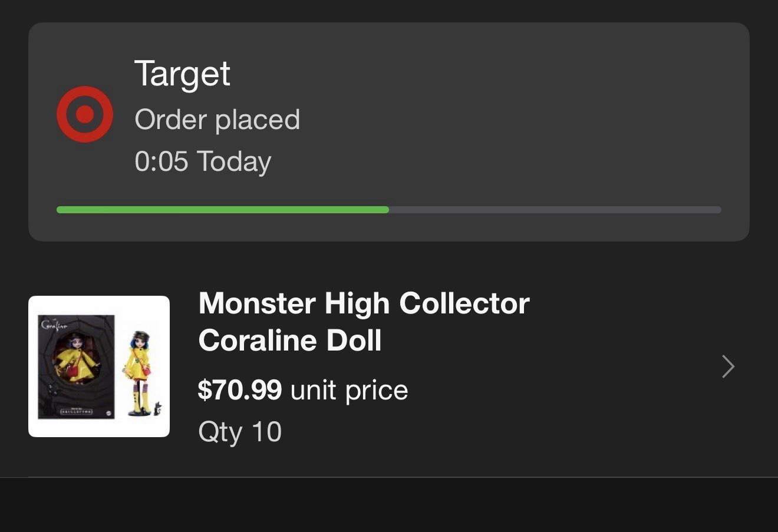Screen dimensions: 778x532
Task: Tap the Target heading text
Action: 183,73
